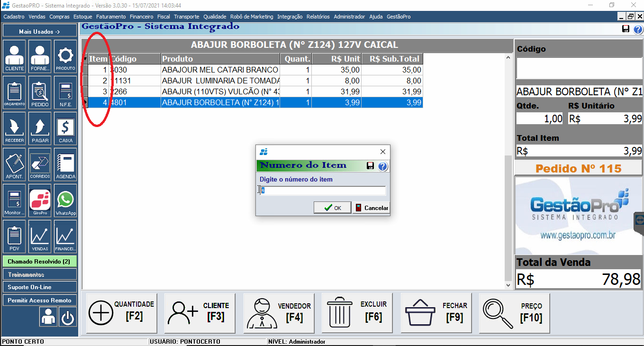Open the PEDIDO sidebar shortcut
The width and height of the screenshot is (644, 346).
40,92
